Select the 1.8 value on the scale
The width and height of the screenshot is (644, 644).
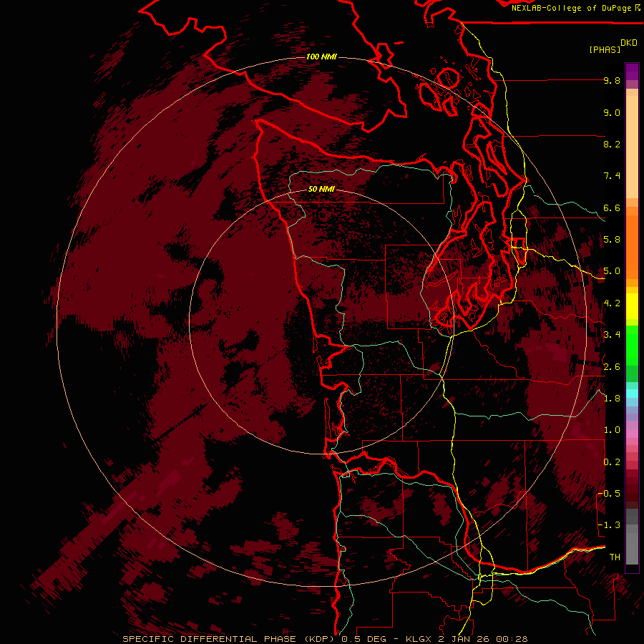tap(612, 399)
